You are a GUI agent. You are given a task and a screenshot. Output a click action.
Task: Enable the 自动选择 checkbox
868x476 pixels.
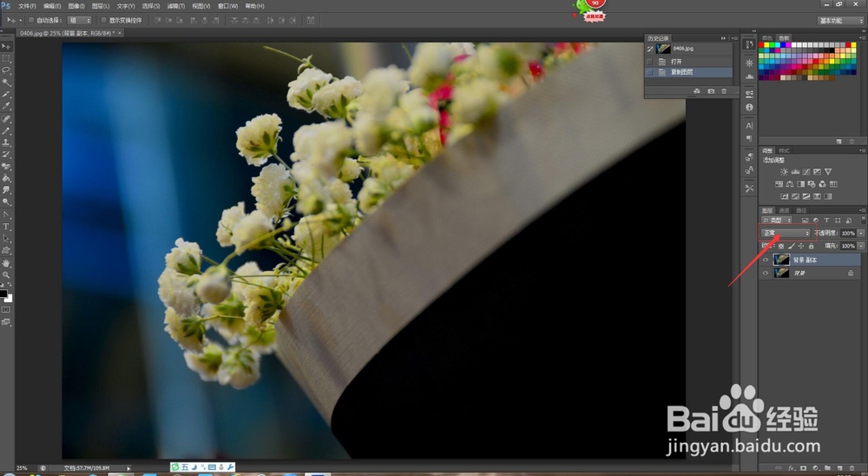pos(31,20)
